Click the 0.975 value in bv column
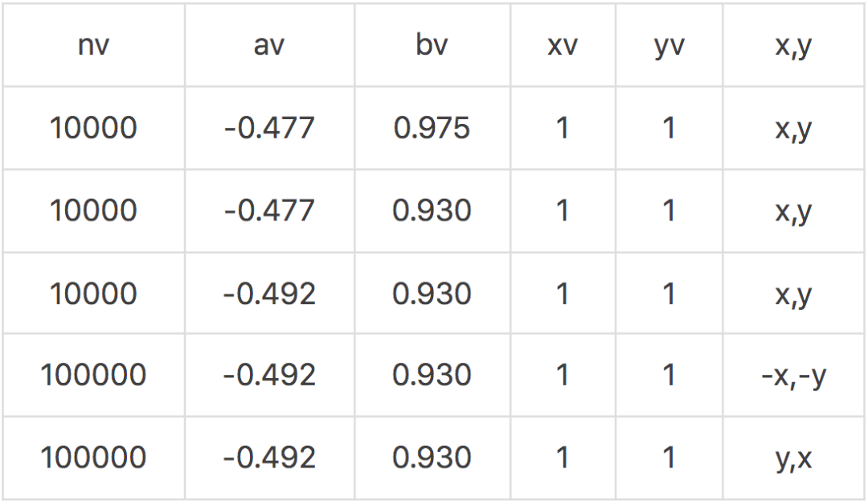The image size is (868, 502). click(x=432, y=129)
